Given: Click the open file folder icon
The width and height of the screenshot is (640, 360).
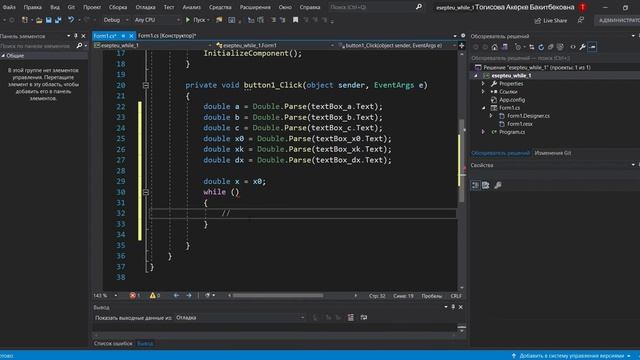Looking at the screenshot, I should pos(39,20).
